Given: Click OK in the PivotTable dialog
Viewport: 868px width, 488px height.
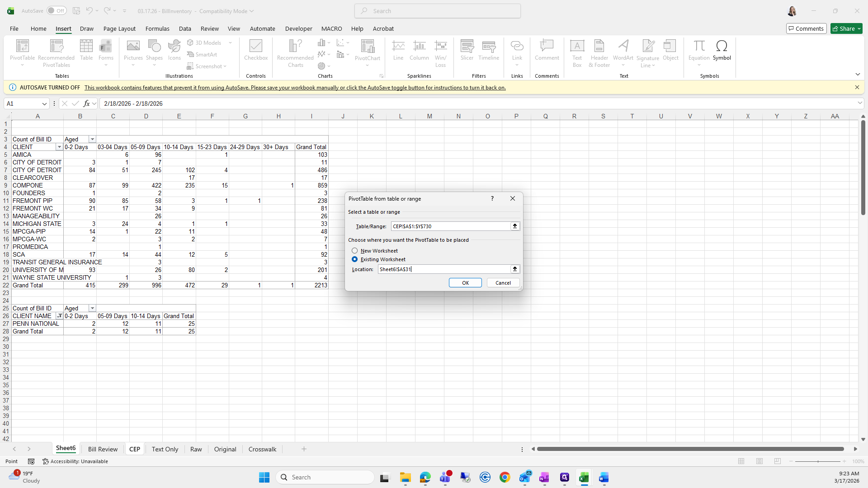Looking at the screenshot, I should click(x=465, y=283).
